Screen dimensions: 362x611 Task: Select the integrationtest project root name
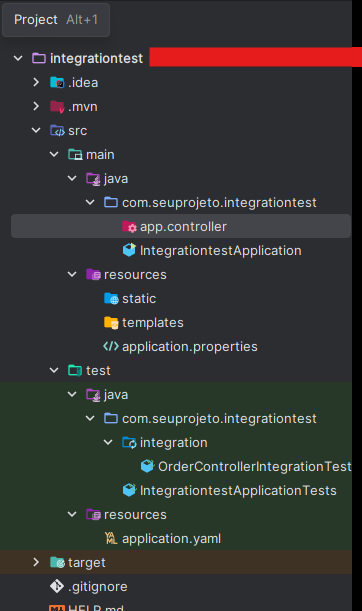coord(96,58)
